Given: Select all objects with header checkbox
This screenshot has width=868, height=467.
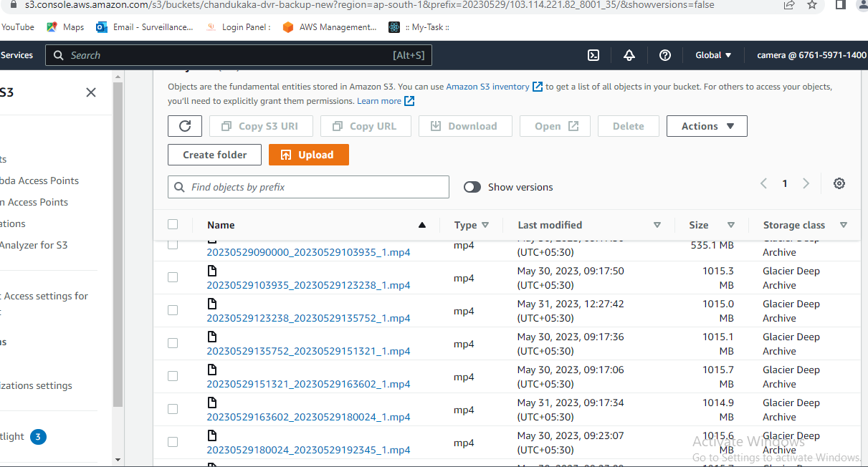Looking at the screenshot, I should [173, 224].
